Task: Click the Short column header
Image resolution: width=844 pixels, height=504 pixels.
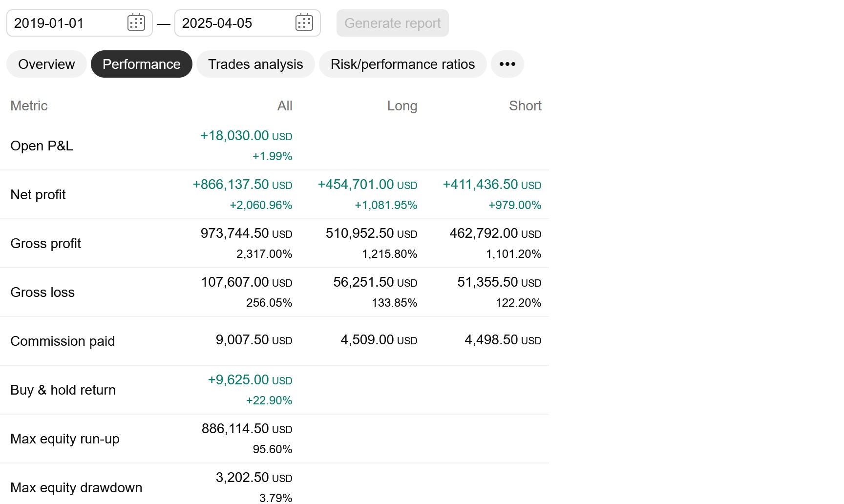Action: pyautogui.click(x=525, y=106)
